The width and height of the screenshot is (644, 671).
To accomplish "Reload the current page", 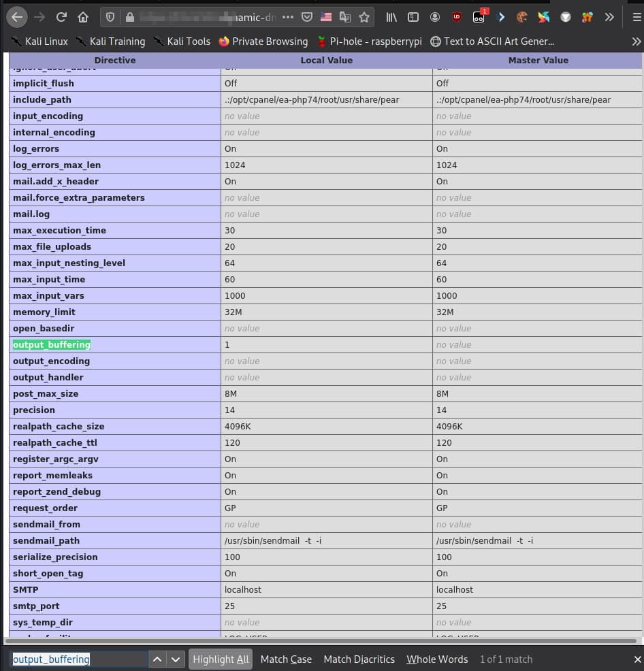I will (x=61, y=17).
